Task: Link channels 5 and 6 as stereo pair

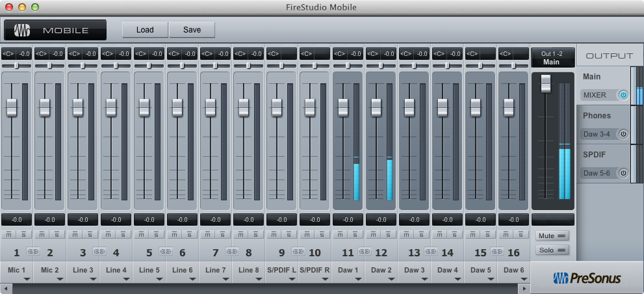Action: pos(166,251)
